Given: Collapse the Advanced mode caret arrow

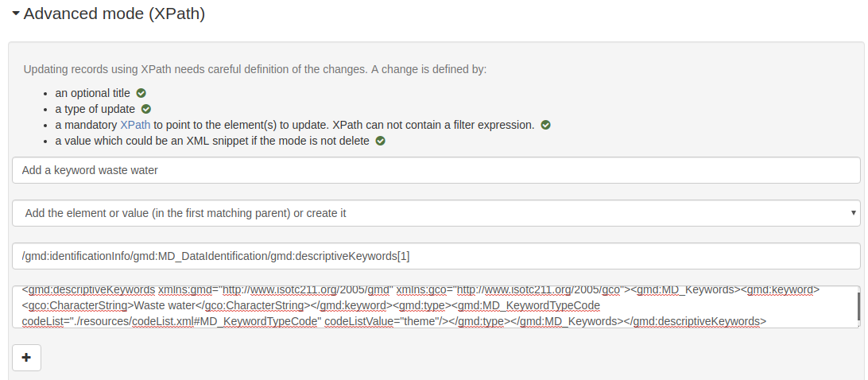Looking at the screenshot, I should coord(16,14).
